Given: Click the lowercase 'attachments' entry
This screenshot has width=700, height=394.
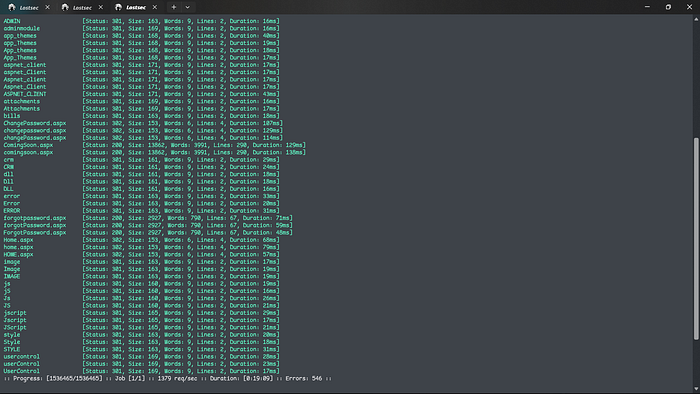Looking at the screenshot, I should 22,101.
